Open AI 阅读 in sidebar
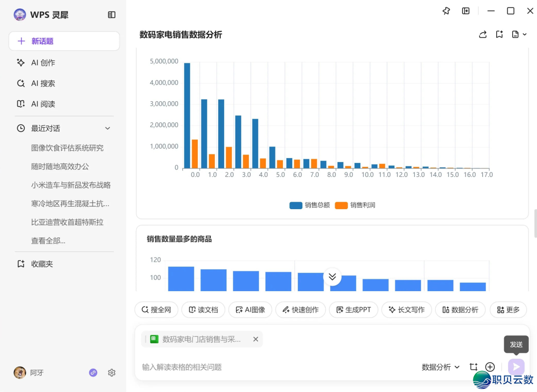 (43, 104)
